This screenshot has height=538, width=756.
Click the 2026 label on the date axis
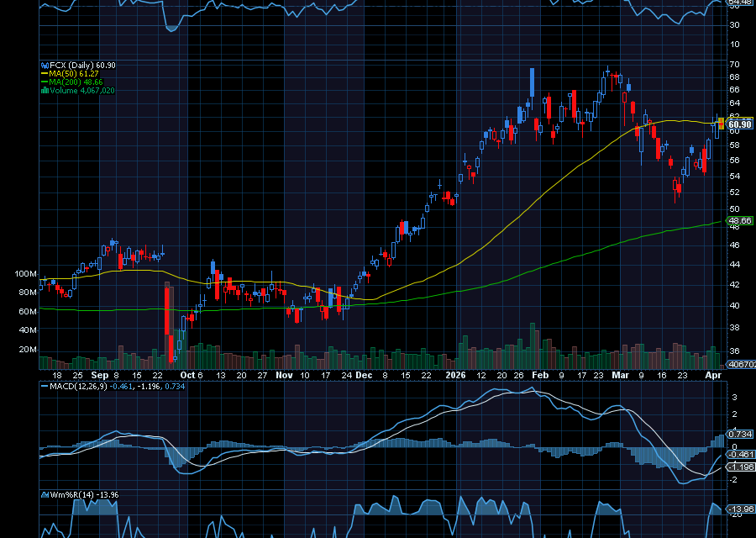click(458, 376)
